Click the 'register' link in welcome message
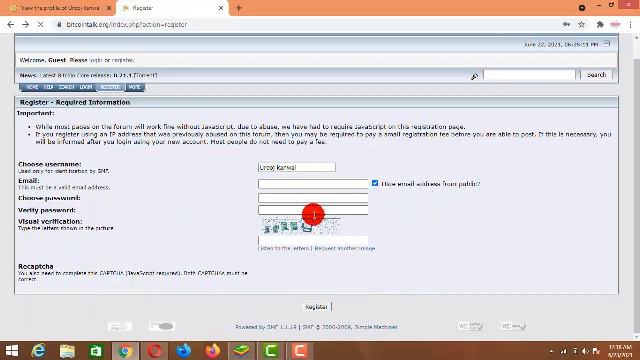Screen dimensions: 640x360 coord(122,60)
